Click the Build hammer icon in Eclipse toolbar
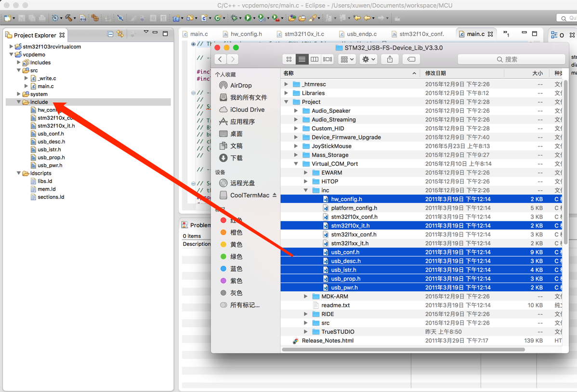This screenshot has height=392, width=577. tap(68, 18)
